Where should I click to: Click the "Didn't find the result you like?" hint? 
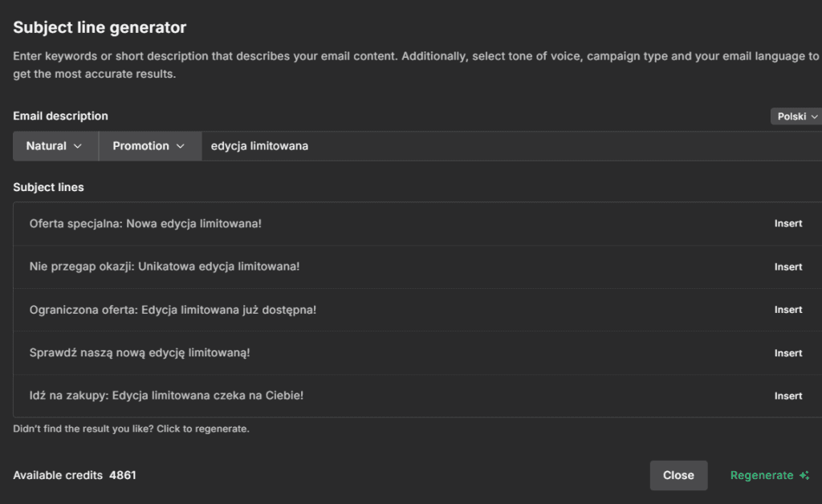[x=131, y=429]
